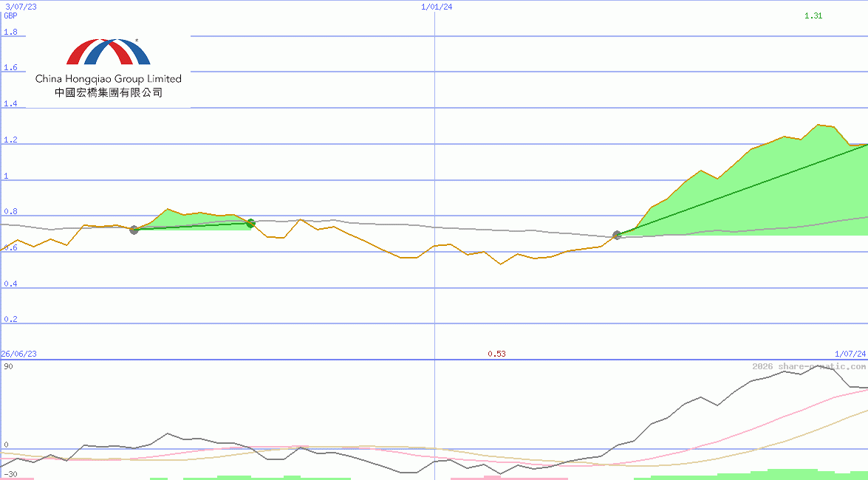Click the 1/07/24 end date label
The width and height of the screenshot is (868, 480).
click(x=850, y=354)
